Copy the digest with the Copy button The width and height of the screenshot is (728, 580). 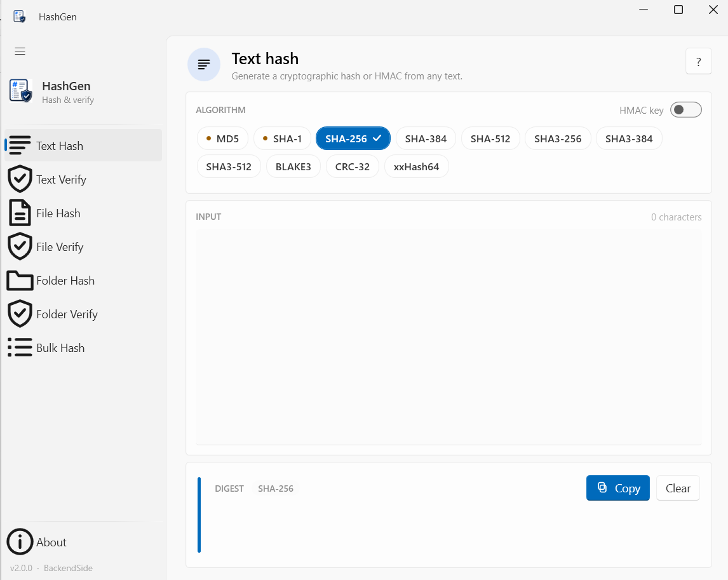coord(617,488)
